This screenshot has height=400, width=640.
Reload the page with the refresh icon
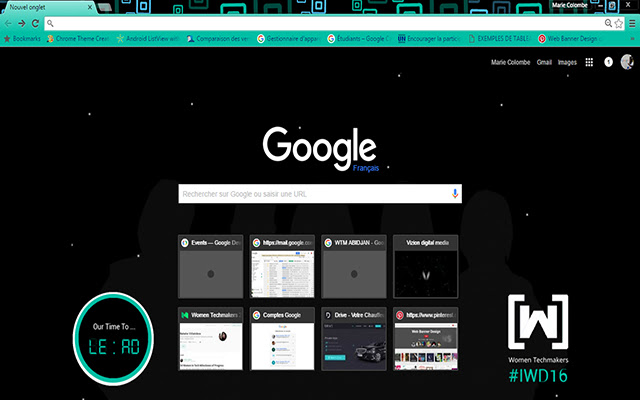(x=36, y=24)
